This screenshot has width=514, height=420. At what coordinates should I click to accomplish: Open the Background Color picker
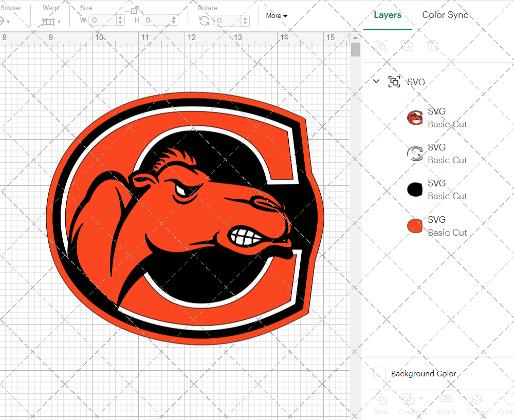[379, 374]
